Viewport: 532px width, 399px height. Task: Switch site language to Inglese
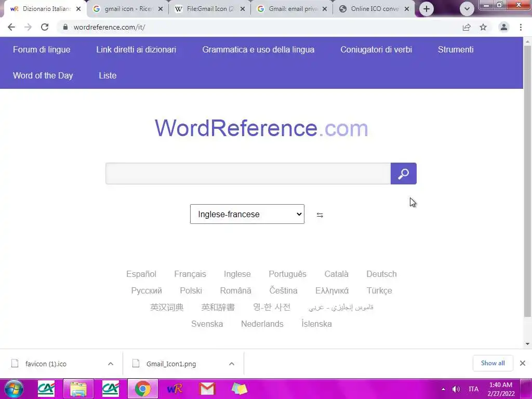click(x=237, y=274)
